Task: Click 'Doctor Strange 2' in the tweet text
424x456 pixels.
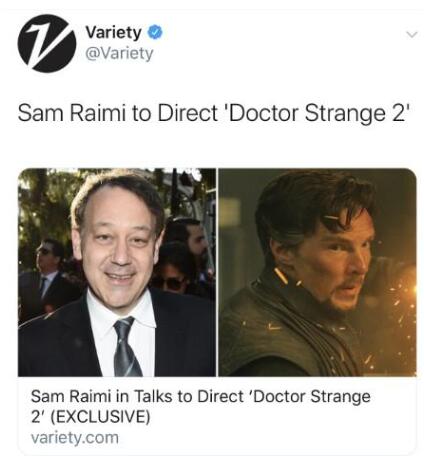Action: tap(317, 113)
